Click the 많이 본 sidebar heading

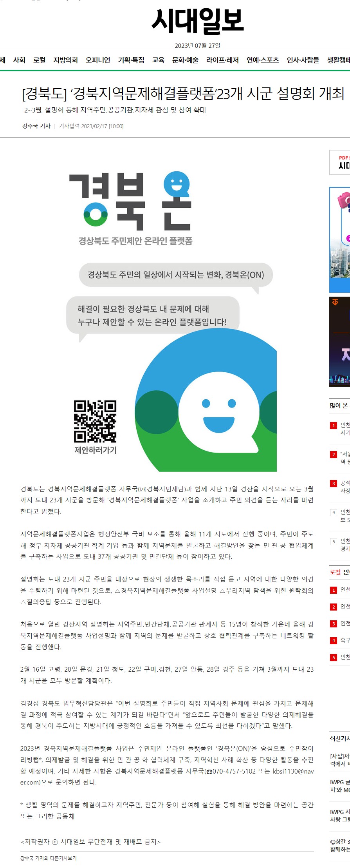(339, 406)
